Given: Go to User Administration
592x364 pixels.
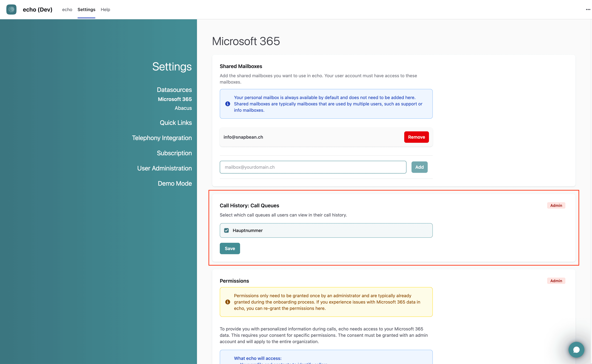Looking at the screenshot, I should 164,168.
